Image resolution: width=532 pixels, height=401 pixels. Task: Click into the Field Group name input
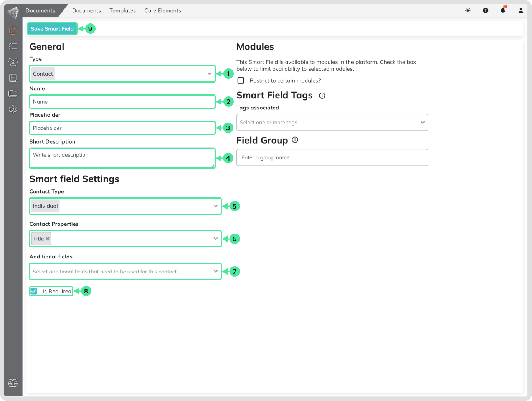coord(332,157)
